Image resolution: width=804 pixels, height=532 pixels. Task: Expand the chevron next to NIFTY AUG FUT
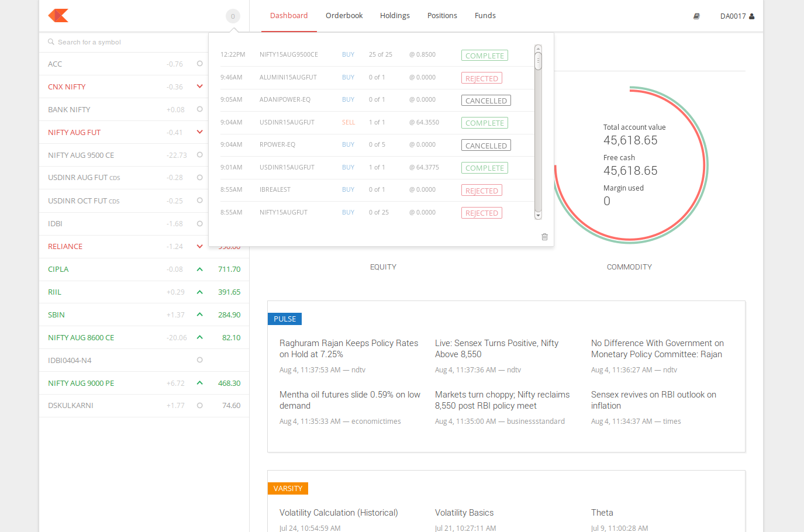point(200,132)
